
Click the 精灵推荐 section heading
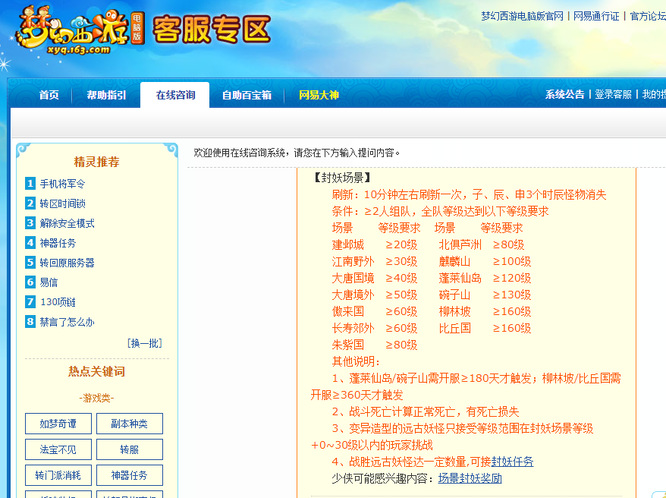pos(96,161)
